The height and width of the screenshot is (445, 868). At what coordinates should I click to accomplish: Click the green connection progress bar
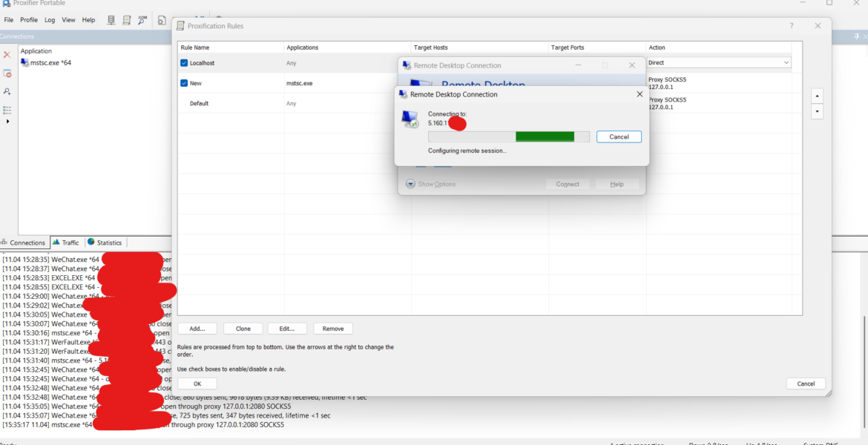point(545,137)
